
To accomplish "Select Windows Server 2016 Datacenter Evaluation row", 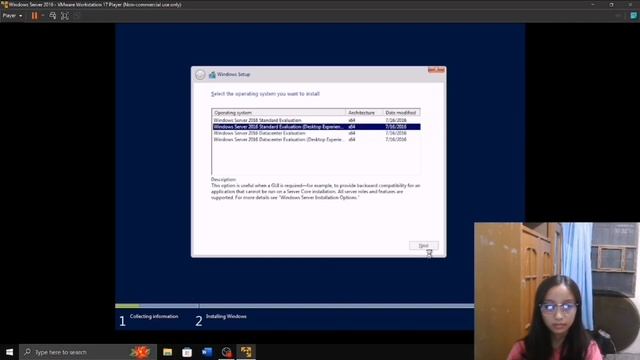I will click(316, 133).
